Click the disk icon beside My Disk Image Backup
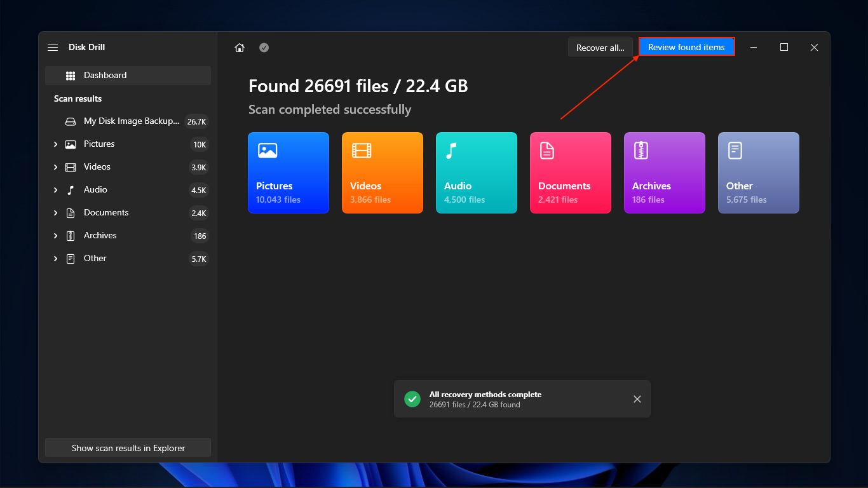 coord(71,121)
